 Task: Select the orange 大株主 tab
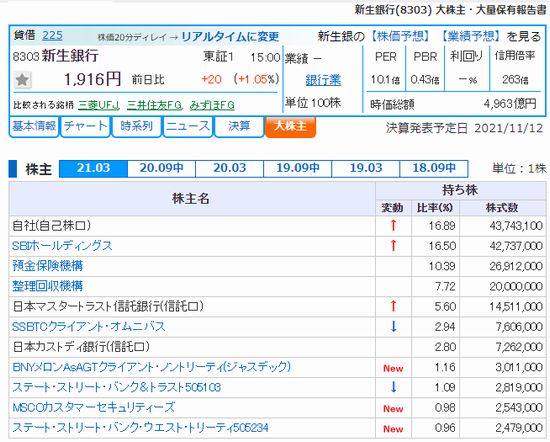[290, 126]
